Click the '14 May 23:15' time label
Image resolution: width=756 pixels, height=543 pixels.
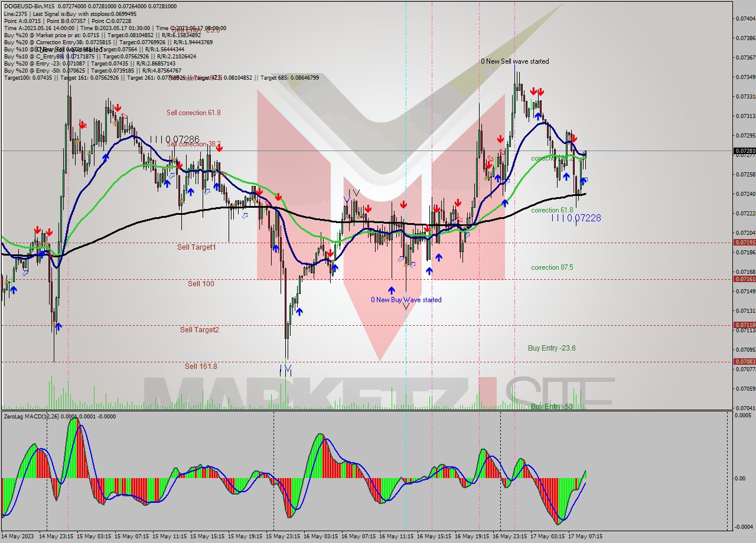click(x=56, y=537)
